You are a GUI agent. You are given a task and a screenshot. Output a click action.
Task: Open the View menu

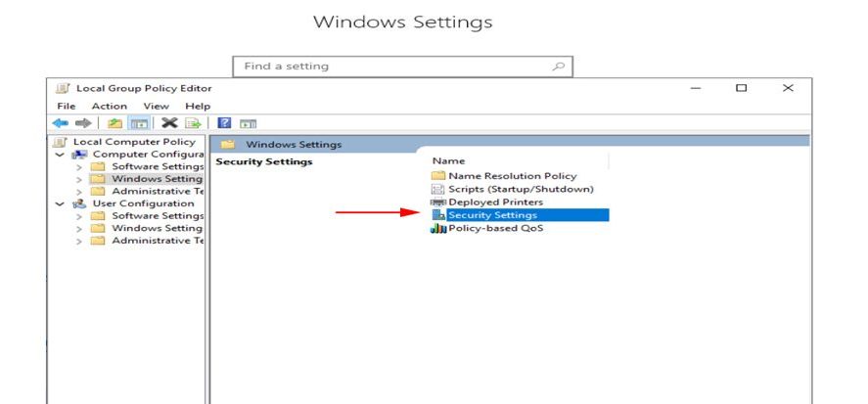pyautogui.click(x=157, y=107)
